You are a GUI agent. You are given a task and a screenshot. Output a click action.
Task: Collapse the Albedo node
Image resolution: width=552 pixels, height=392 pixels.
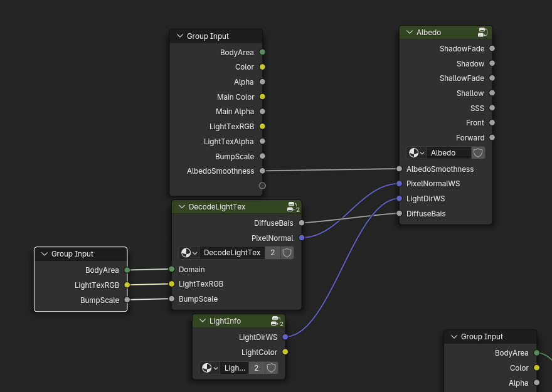(x=409, y=33)
